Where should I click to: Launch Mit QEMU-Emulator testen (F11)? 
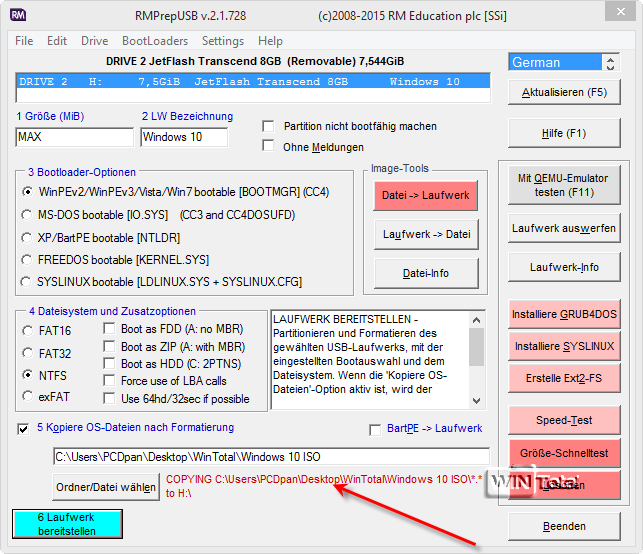point(564,185)
